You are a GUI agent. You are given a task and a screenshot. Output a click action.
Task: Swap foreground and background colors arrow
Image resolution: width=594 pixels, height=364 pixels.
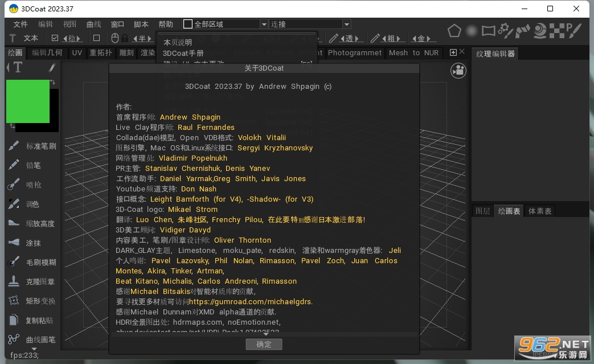click(53, 82)
